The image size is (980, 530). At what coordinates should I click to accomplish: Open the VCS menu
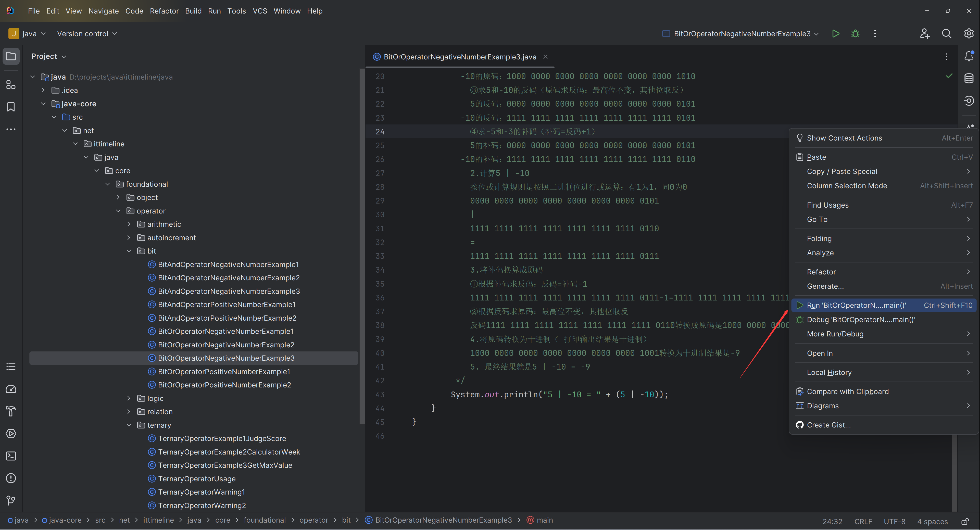point(260,11)
